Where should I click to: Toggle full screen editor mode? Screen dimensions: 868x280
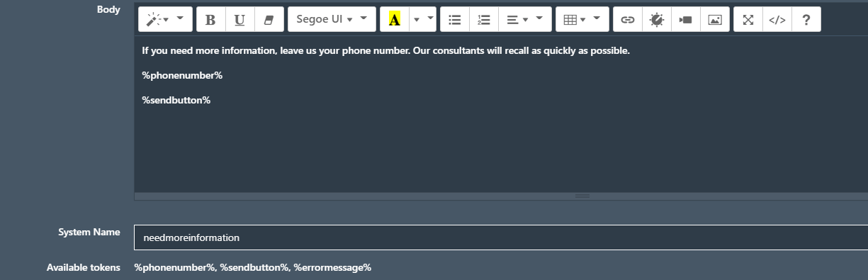click(748, 20)
